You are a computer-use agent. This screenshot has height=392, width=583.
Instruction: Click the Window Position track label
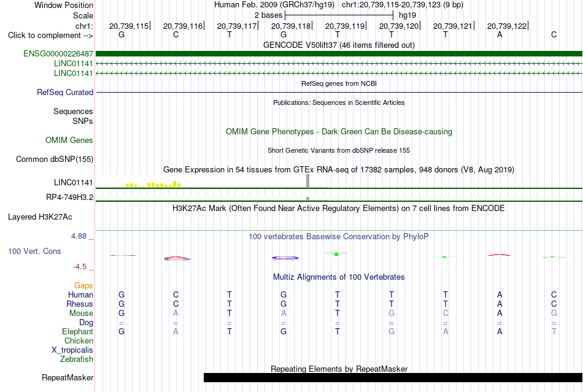(x=64, y=5)
